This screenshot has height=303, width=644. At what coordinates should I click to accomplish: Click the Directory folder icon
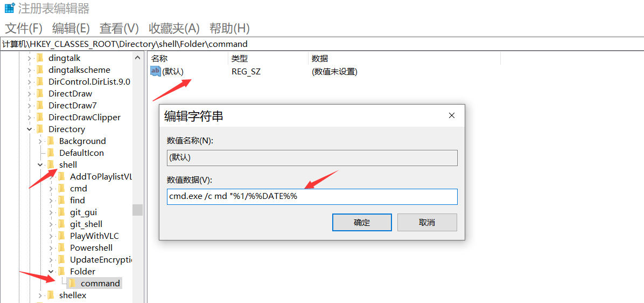40,129
